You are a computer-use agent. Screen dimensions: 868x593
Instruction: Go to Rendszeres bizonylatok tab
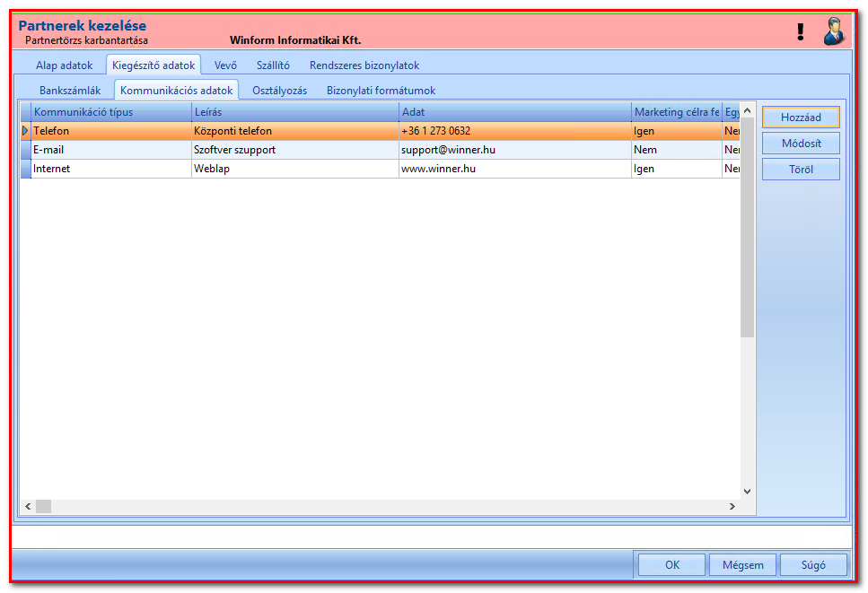[x=364, y=65]
